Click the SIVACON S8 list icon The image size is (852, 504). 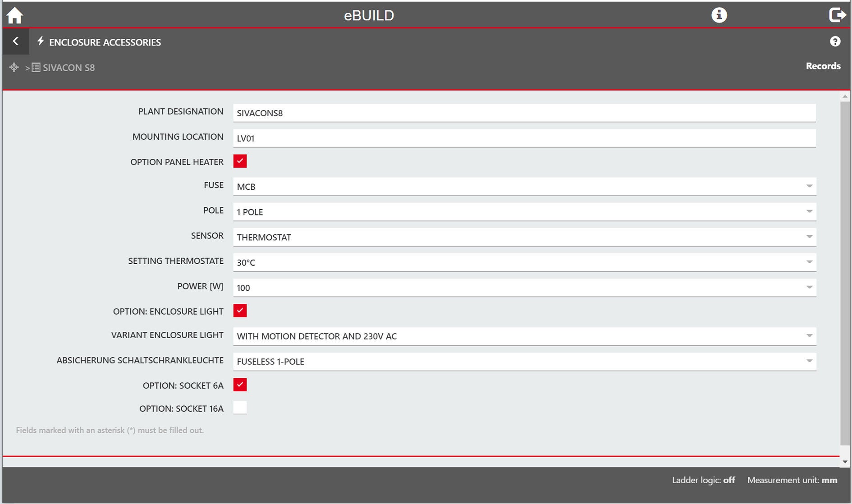click(x=36, y=68)
